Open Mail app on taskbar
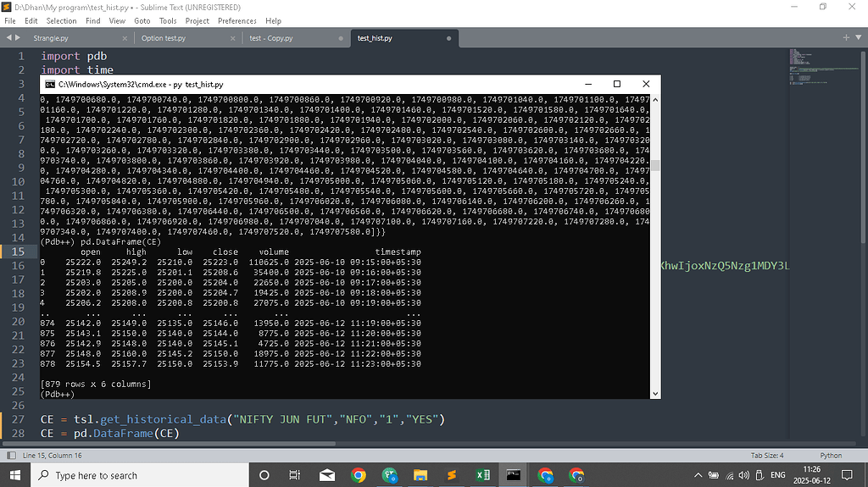Screen dimensions: 868x487 click(327, 475)
